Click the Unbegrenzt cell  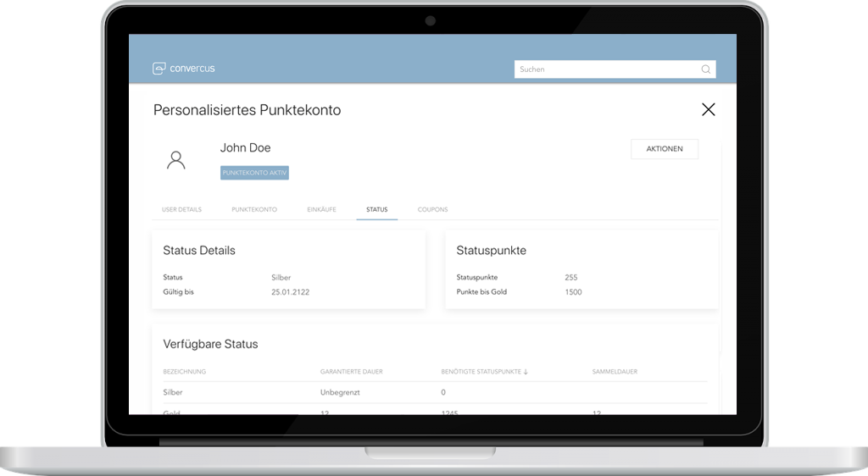(340, 392)
